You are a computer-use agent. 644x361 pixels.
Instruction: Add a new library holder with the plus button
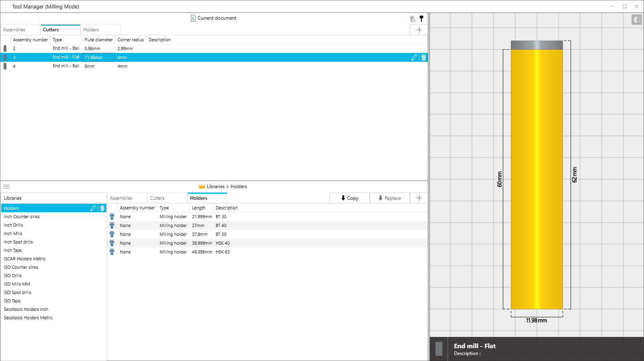tap(419, 198)
